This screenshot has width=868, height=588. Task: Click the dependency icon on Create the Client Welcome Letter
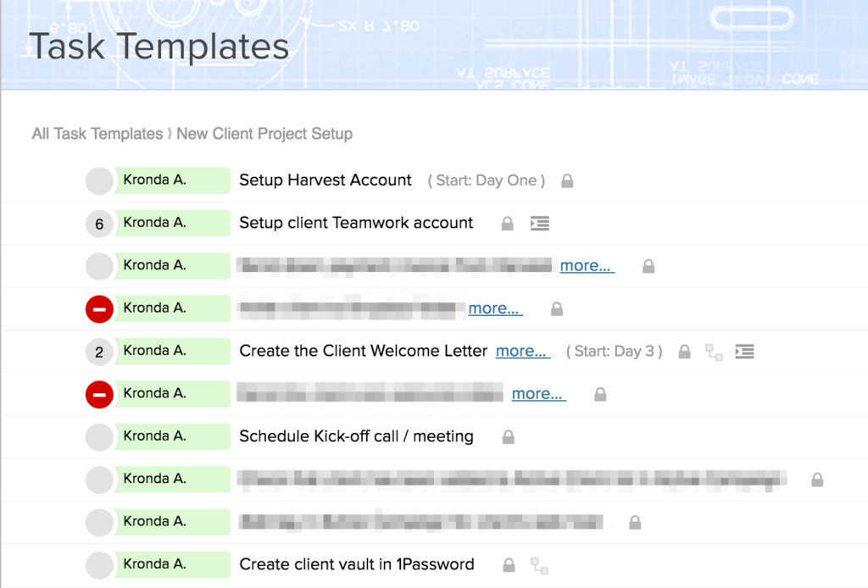tap(715, 351)
